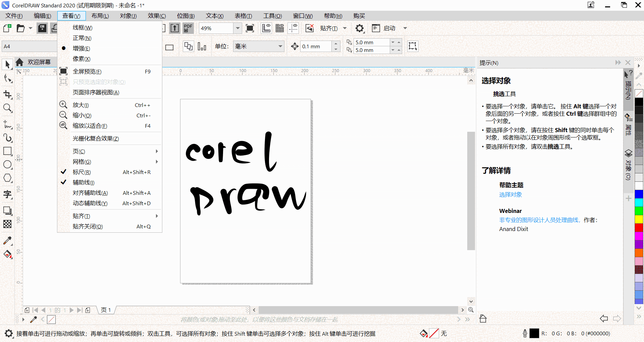
Task: Click the Save icon on the standard toolbar
Action: click(x=42, y=28)
